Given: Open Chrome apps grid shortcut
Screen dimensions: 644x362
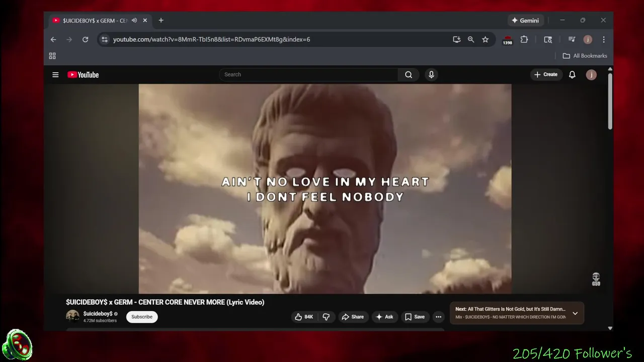Looking at the screenshot, I should [52, 56].
